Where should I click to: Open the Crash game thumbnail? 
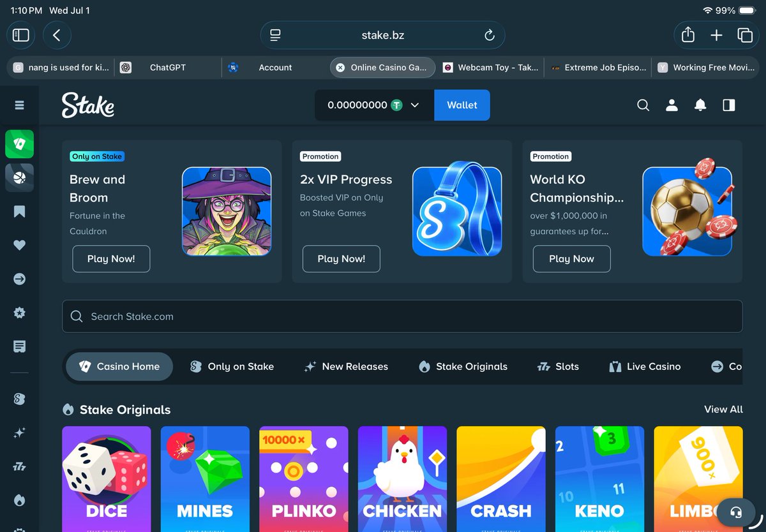(501, 479)
